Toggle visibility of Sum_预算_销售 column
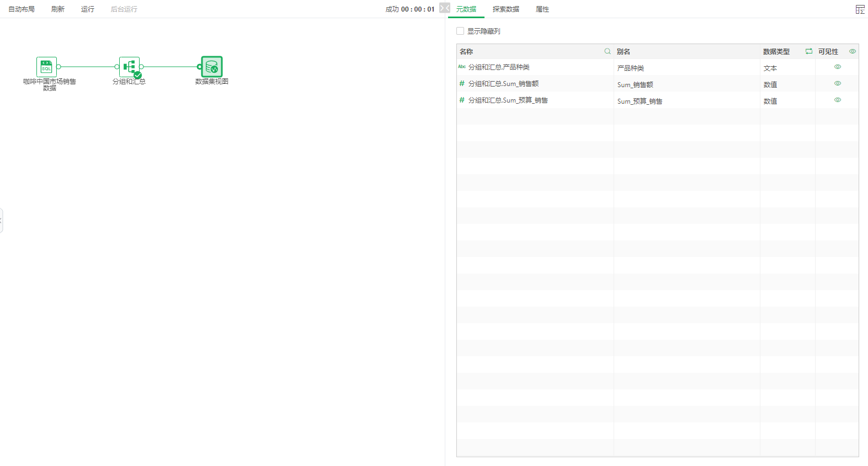The image size is (868, 466). click(x=838, y=100)
